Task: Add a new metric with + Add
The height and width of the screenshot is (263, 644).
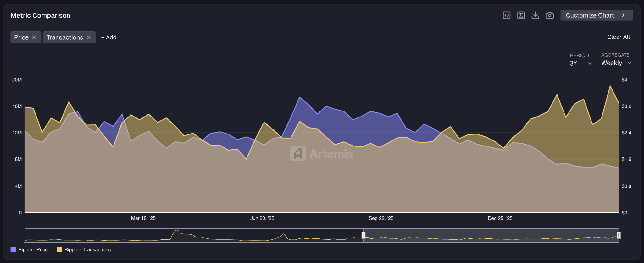Action: pos(109,37)
